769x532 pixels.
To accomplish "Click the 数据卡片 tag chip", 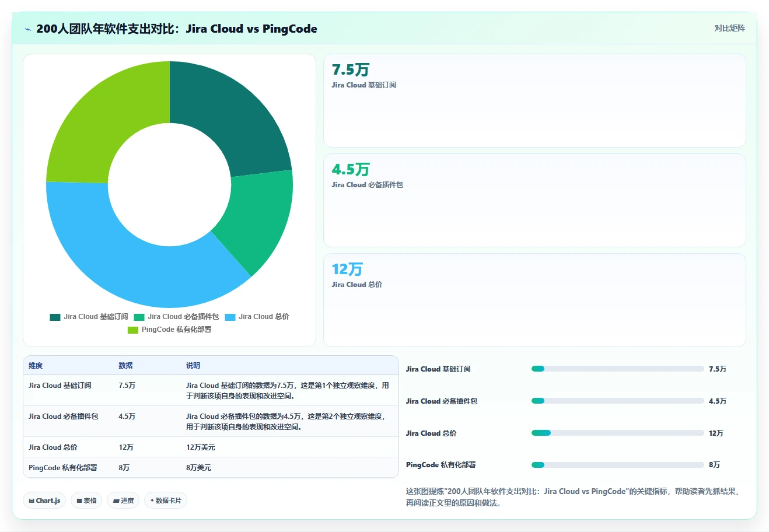I will (x=166, y=501).
